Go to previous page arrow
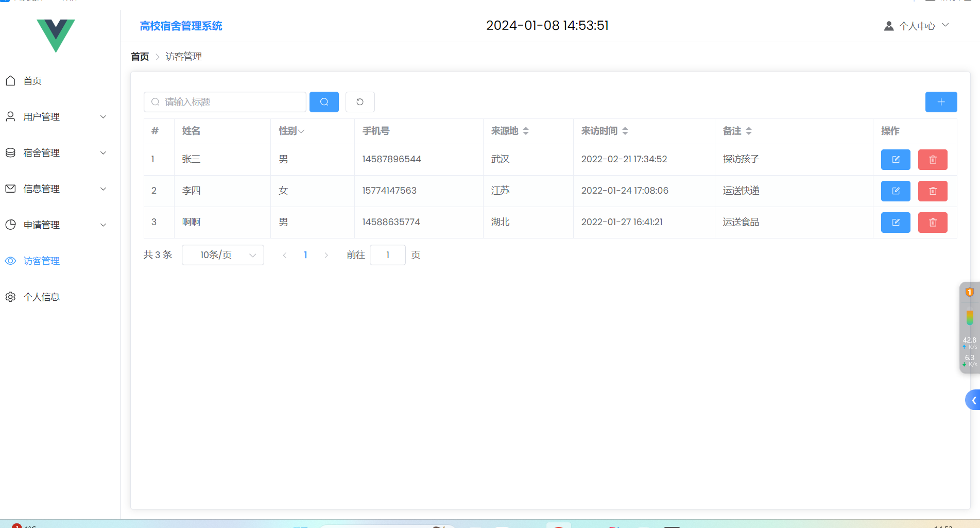Viewport: 980px width, 528px height. (285, 255)
